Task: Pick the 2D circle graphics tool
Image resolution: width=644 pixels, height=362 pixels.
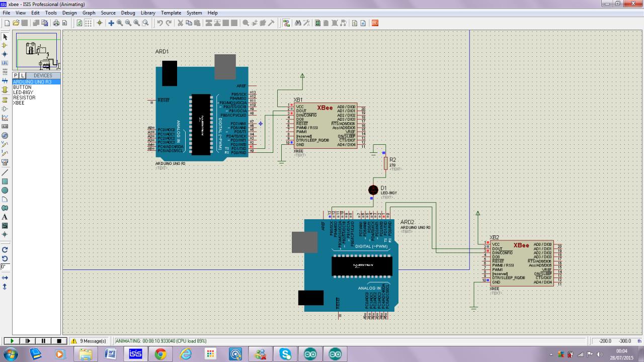Action: tap(5, 191)
